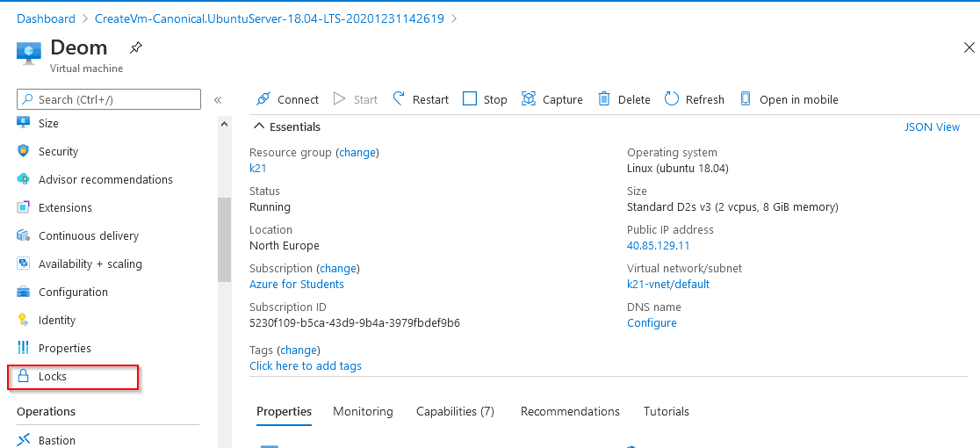This screenshot has width=980, height=448.
Task: Click the Stop square icon
Action: [x=470, y=98]
